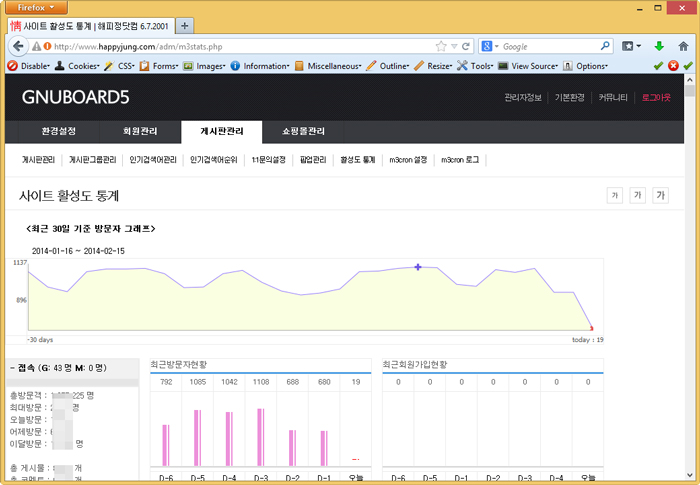The width and height of the screenshot is (700, 485).
Task: Open the Tools web developer menu
Action: pos(475,66)
